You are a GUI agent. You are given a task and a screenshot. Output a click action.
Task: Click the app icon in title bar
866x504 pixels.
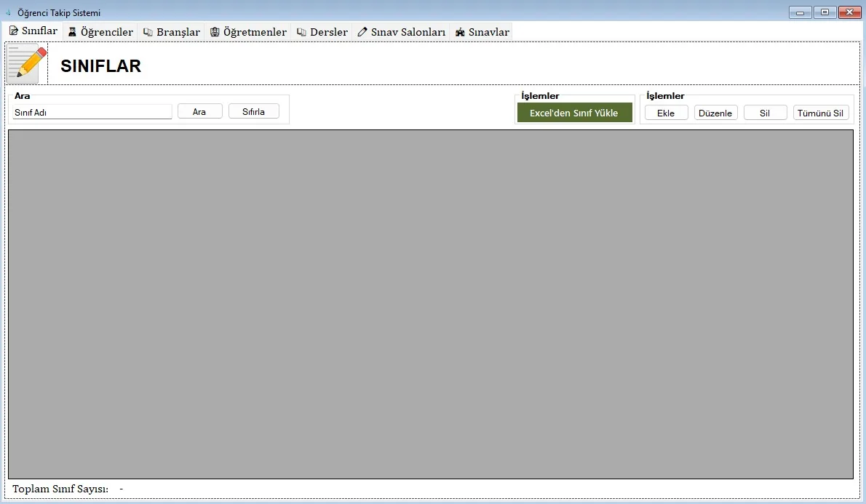8,12
